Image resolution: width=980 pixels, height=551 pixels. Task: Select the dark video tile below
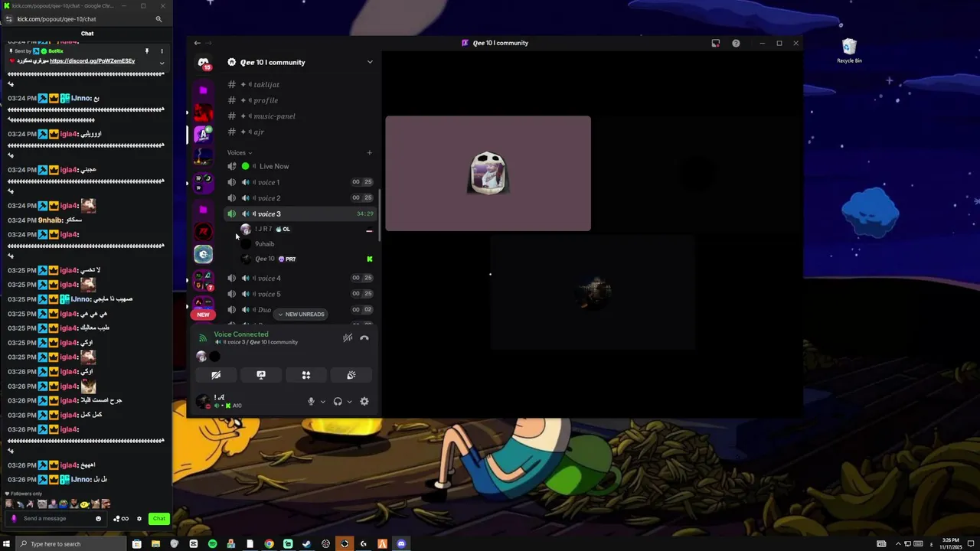coord(593,292)
